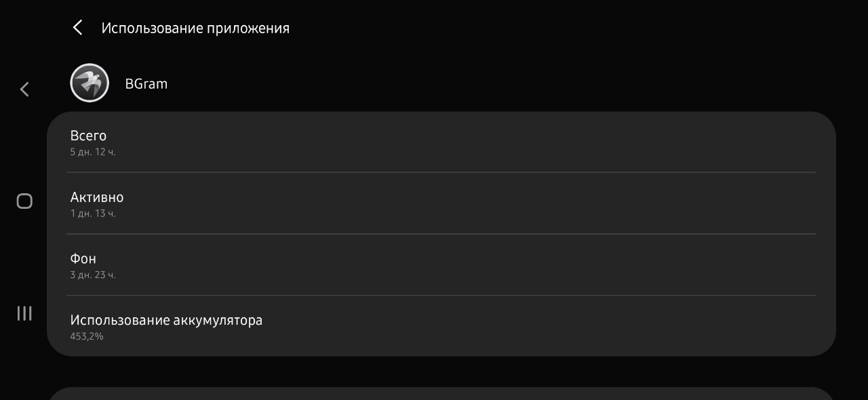Tap the '5 дн. 12 ч.' total value
Viewport: 868px width, 400px height.
tap(93, 152)
